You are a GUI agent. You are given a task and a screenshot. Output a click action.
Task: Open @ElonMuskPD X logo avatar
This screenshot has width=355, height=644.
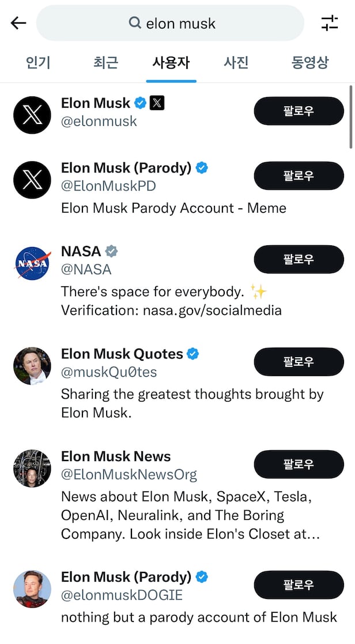32,179
